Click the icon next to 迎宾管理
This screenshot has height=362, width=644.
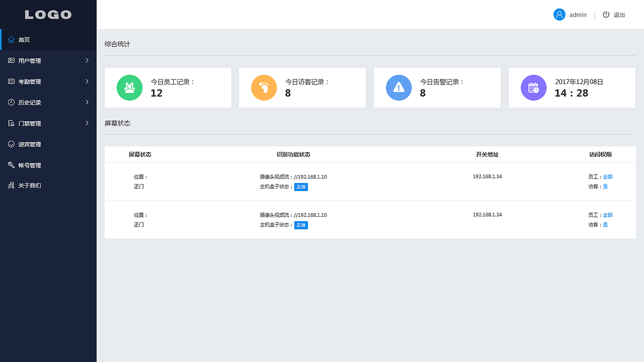coord(11,144)
